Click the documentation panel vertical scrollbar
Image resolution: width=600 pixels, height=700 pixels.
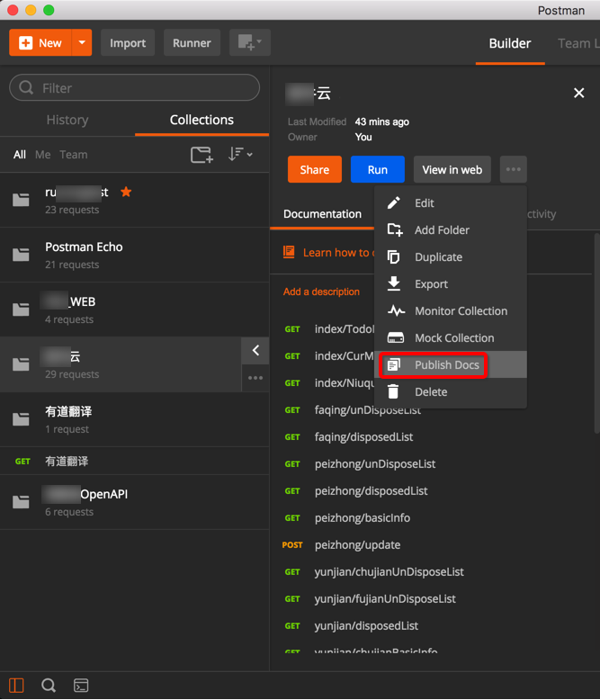[x=597, y=333]
